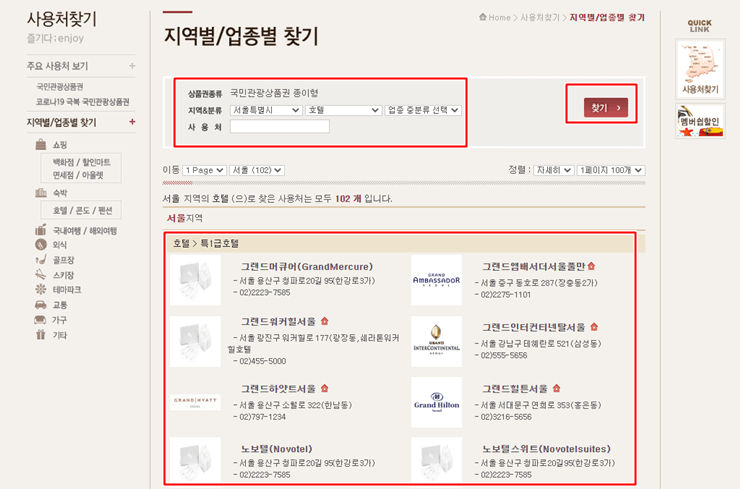This screenshot has height=489, width=740.
Task: Click home icon next to 그랜드워커힐서울
Action: click(x=324, y=321)
